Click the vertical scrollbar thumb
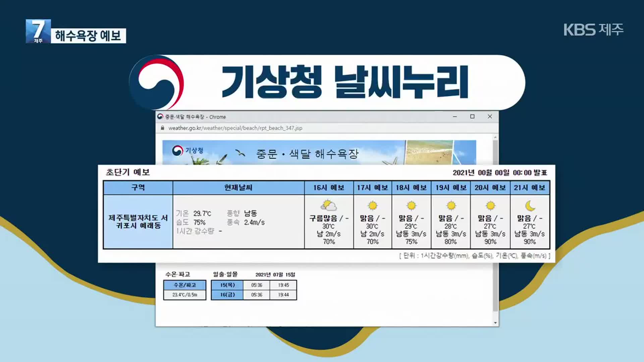Screen dimensions: 644x362 (495, 226)
